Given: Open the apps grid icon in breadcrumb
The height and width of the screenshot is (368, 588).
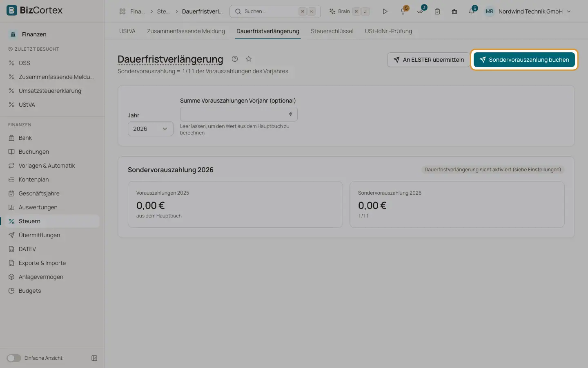Looking at the screenshot, I should click(x=122, y=11).
